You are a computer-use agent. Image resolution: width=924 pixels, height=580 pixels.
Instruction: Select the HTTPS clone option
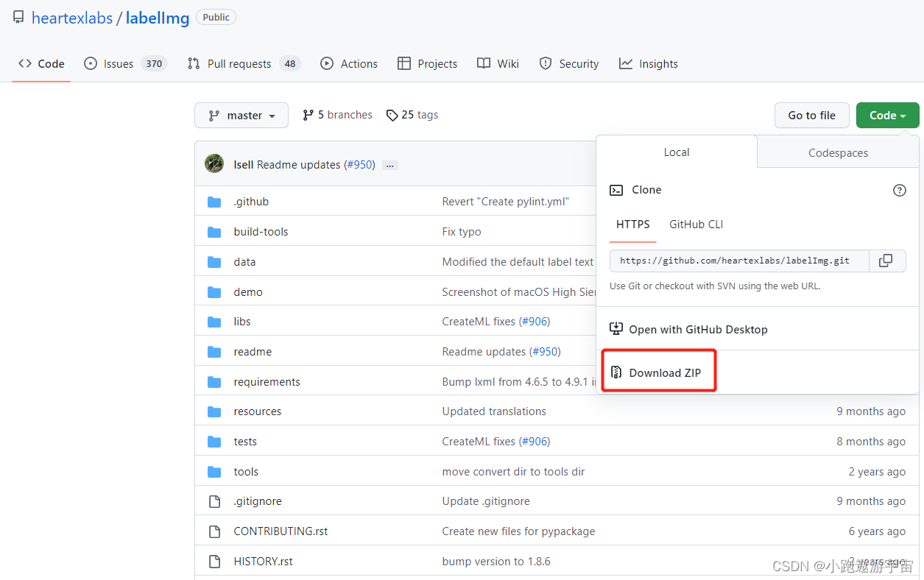coord(633,224)
